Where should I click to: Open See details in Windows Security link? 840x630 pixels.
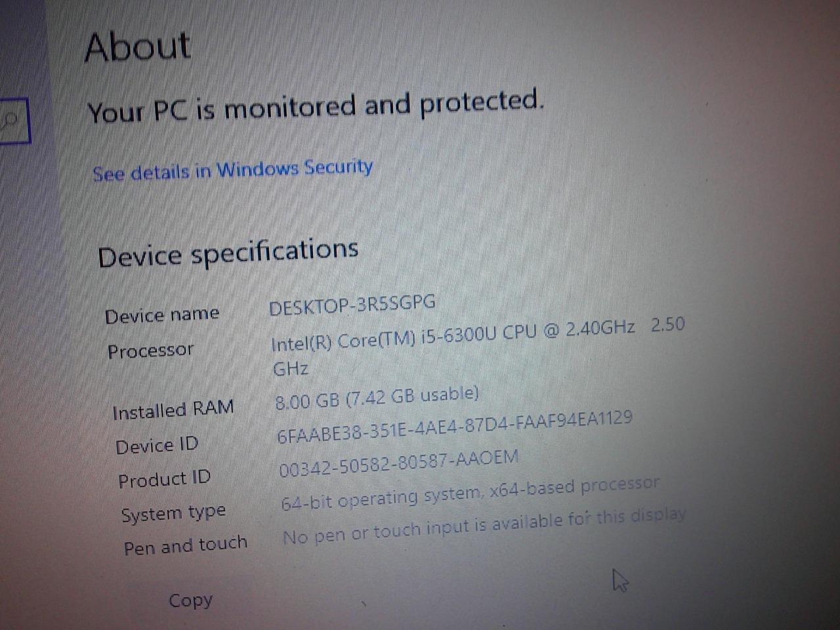[233, 171]
